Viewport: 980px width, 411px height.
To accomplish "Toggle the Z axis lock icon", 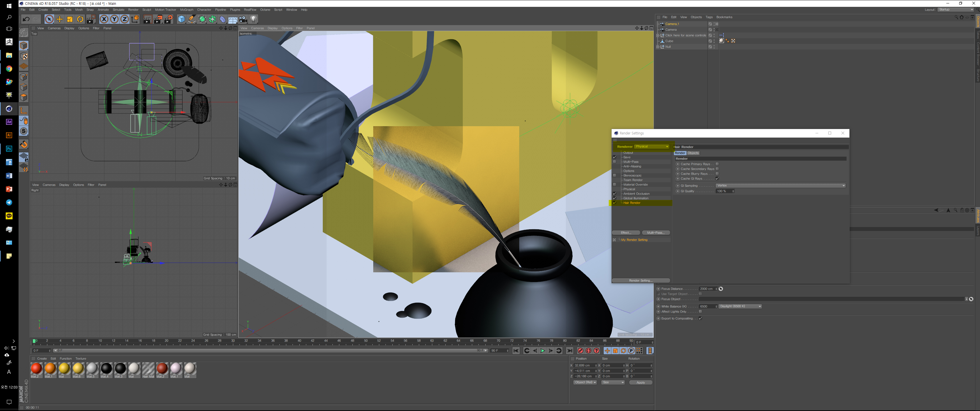I will click(124, 19).
